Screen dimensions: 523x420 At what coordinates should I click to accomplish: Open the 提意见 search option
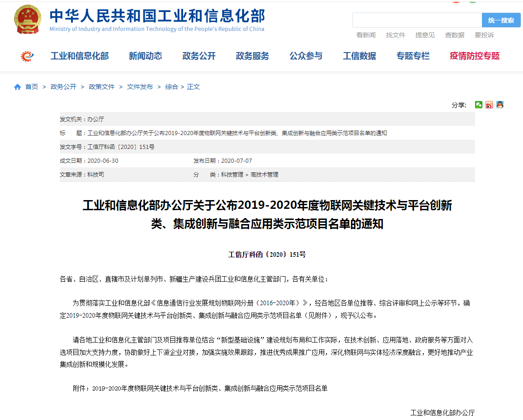[x=425, y=35]
